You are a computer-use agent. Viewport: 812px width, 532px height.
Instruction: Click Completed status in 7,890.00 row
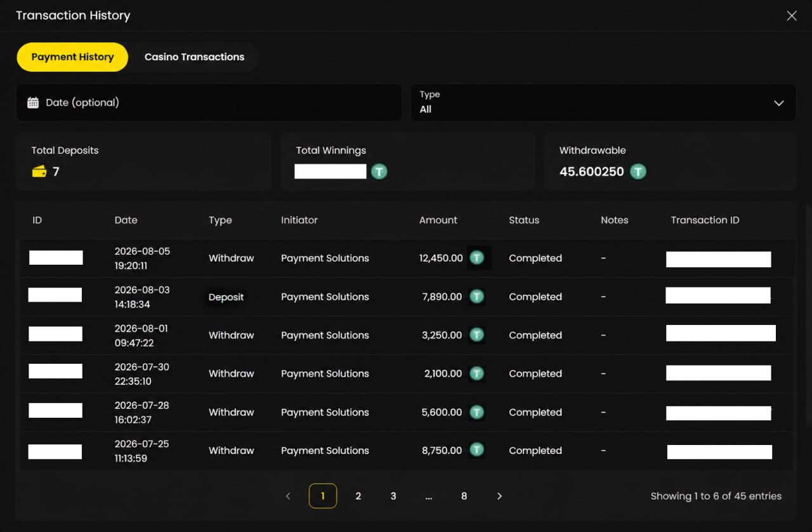click(x=535, y=296)
